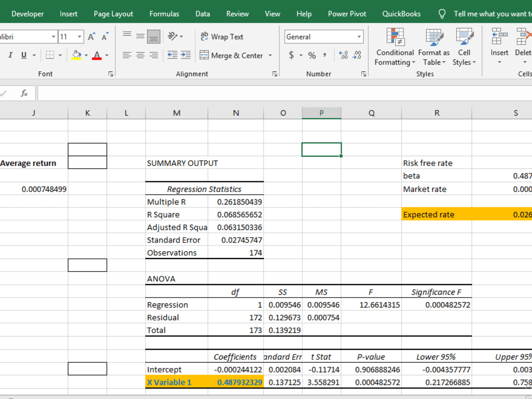The width and height of the screenshot is (532, 399).
Task: Apply red font color
Action: [97, 55]
